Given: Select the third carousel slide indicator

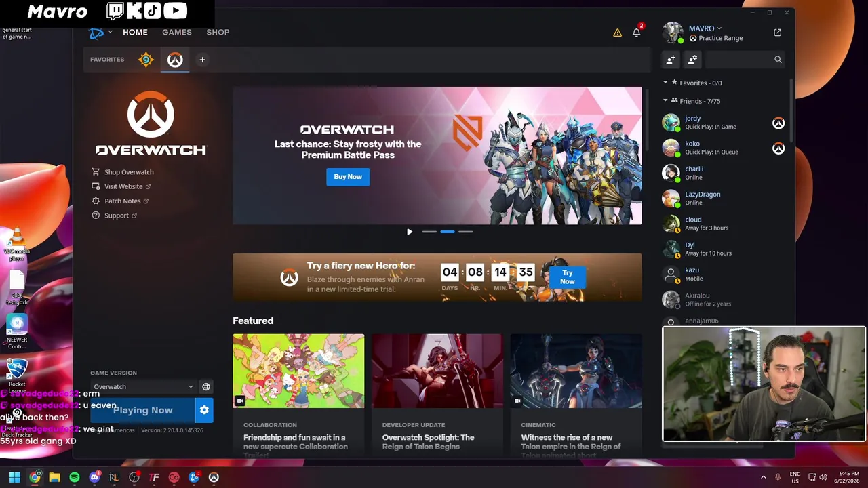Looking at the screenshot, I should 466,232.
